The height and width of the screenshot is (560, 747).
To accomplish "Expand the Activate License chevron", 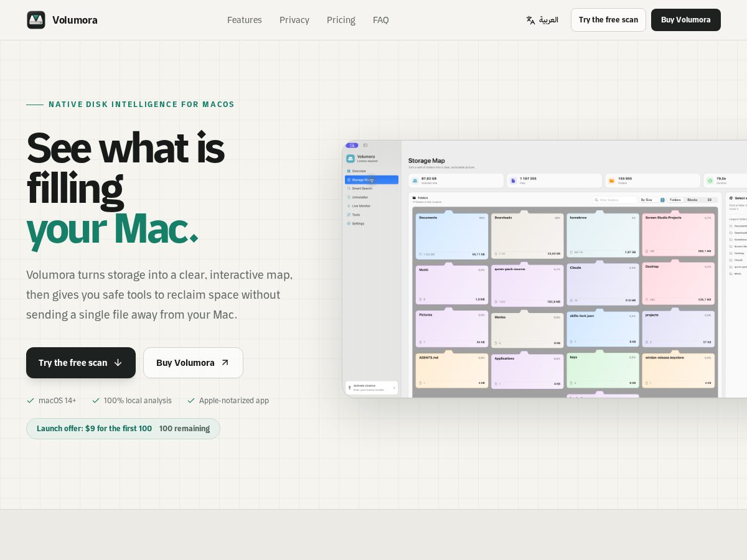I will click(x=394, y=388).
